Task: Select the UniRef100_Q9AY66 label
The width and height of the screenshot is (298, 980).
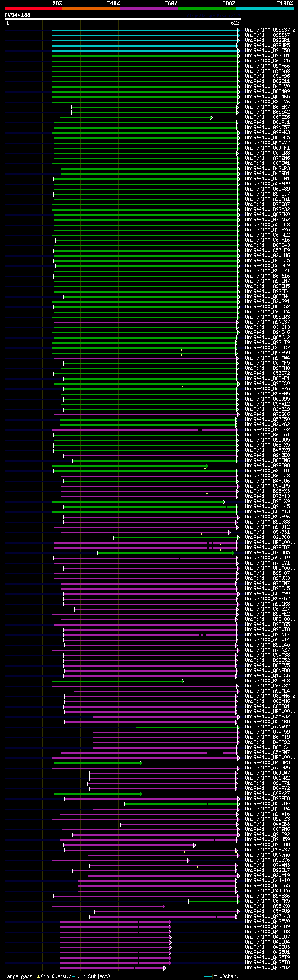Action: [x=267, y=66]
